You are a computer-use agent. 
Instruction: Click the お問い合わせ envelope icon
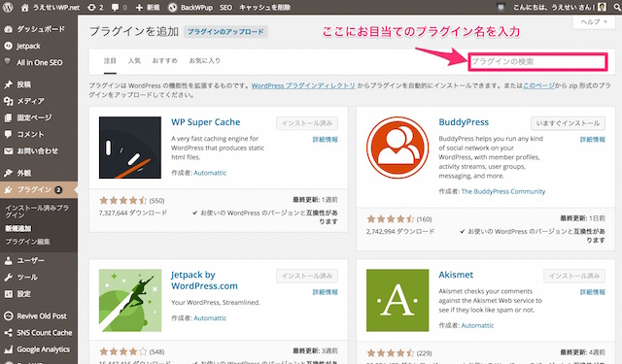point(8,150)
